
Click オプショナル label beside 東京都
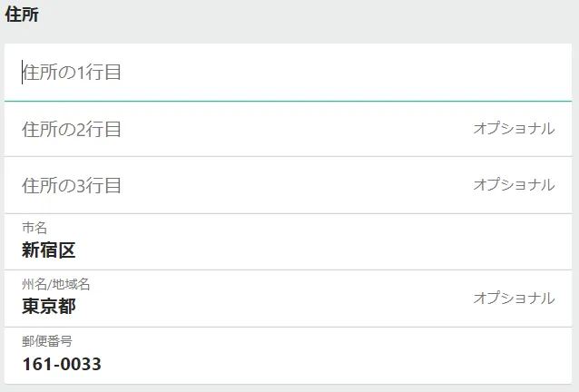pos(514,298)
